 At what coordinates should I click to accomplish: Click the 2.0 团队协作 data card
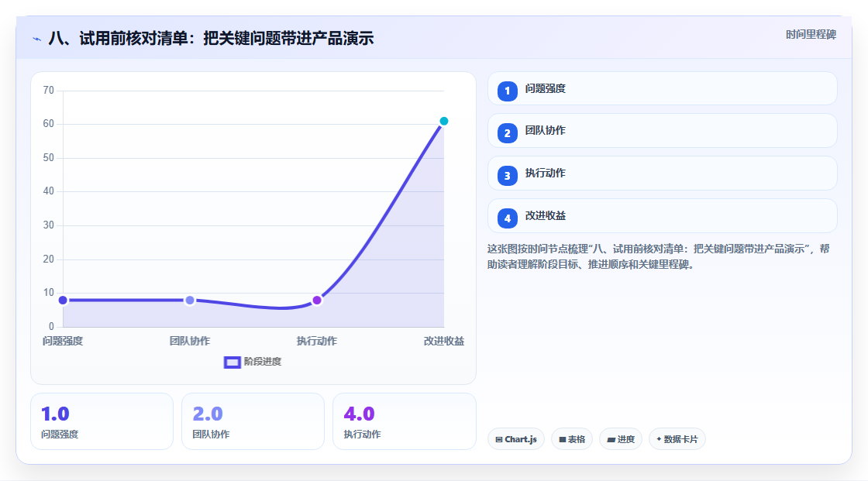pyautogui.click(x=253, y=421)
